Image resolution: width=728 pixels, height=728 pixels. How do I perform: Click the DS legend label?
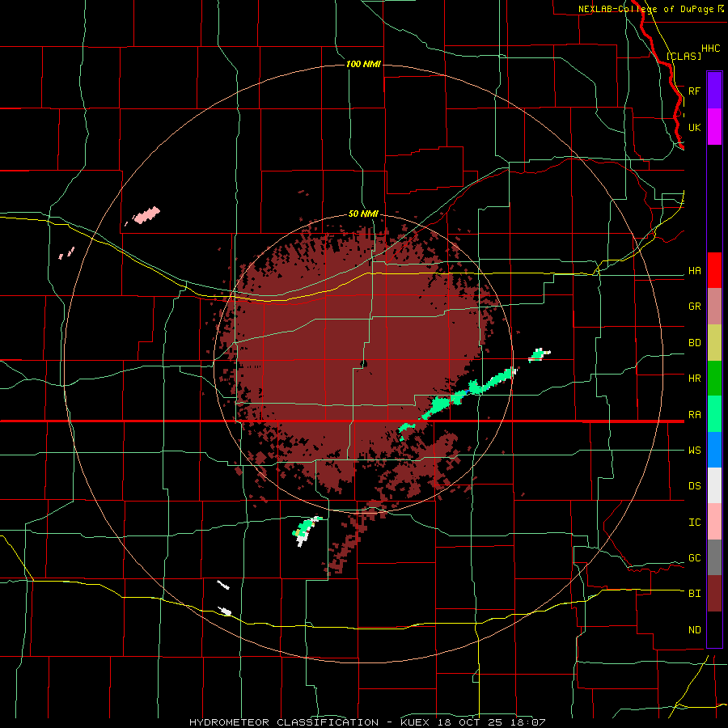tap(694, 485)
